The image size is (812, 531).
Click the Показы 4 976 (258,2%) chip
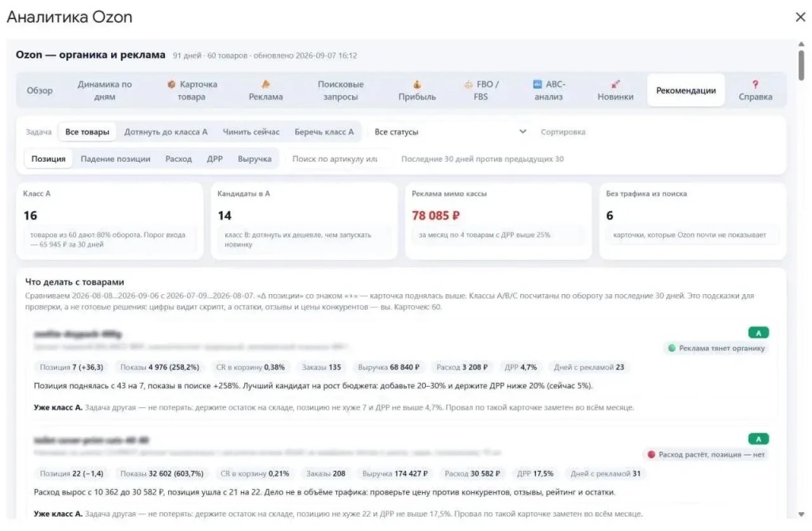159,368
